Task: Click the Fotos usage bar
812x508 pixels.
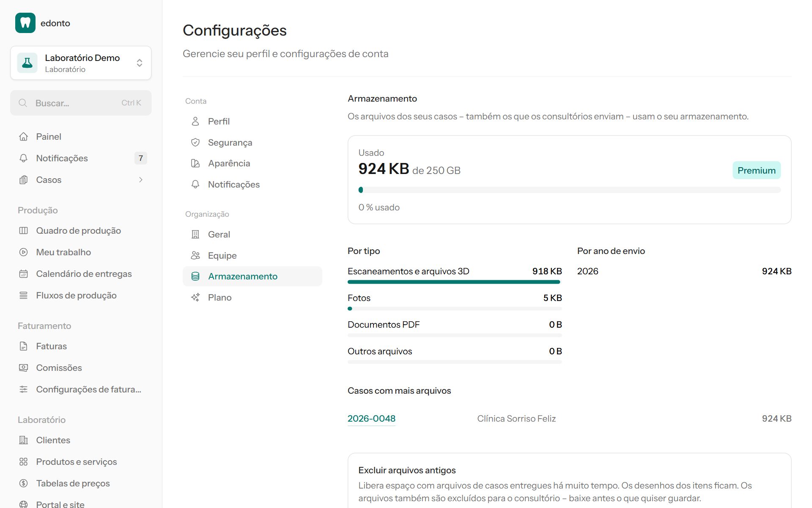Action: [455, 309]
